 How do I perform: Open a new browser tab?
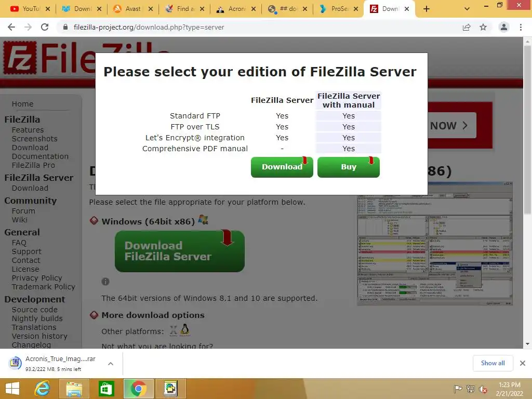point(427,9)
